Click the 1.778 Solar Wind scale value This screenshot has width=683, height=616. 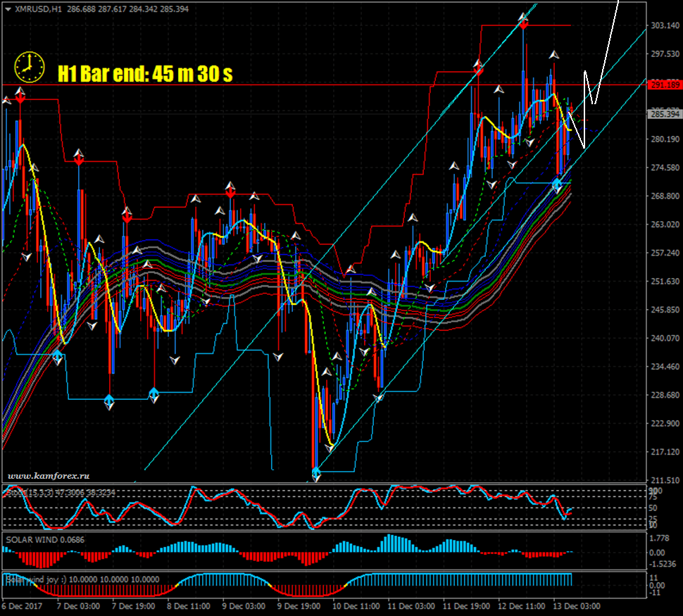coord(659,539)
